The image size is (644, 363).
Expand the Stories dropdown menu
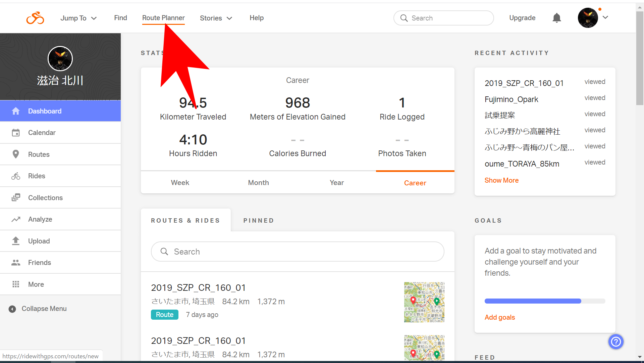coord(216,18)
